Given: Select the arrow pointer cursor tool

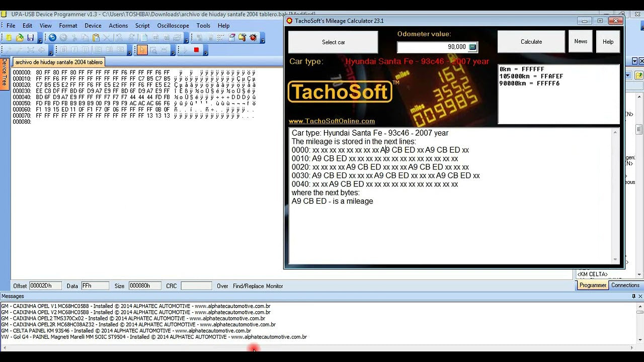Looking at the screenshot, I should coord(142,50).
